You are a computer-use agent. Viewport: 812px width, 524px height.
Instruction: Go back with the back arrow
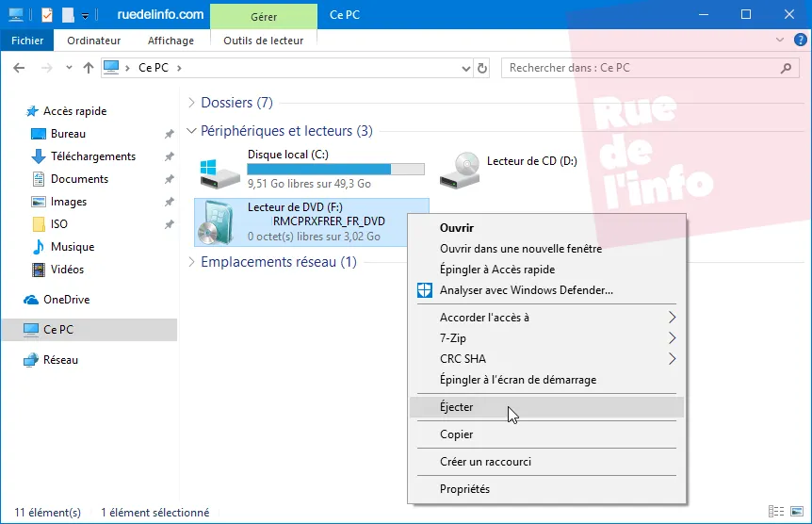tap(19, 68)
